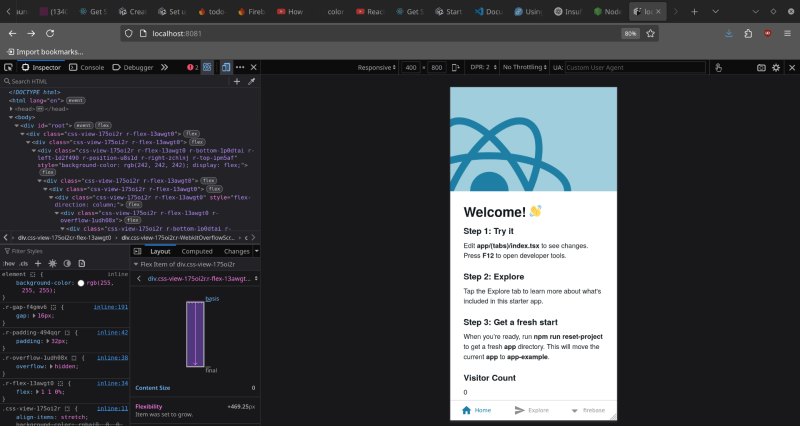Image resolution: width=800 pixels, height=426 pixels.
Task: Open Explore tab in app preview
Action: click(532, 410)
